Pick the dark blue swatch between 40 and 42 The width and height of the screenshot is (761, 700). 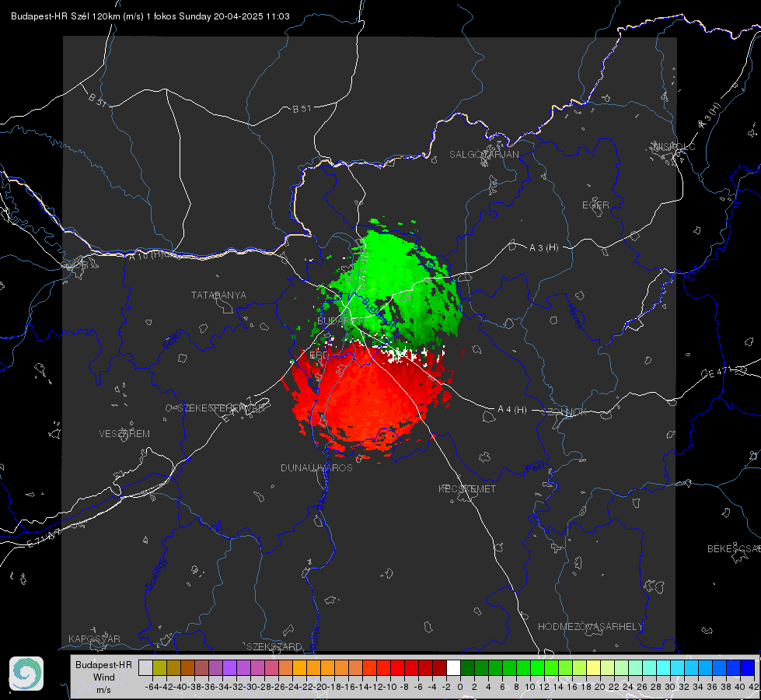pyautogui.click(x=748, y=667)
